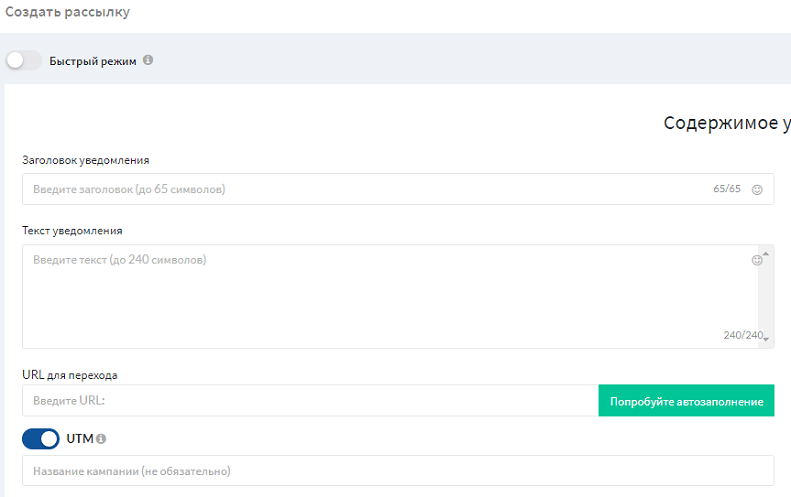This screenshot has width=791, height=497.
Task: Click the 65/65 character counter
Action: click(727, 189)
